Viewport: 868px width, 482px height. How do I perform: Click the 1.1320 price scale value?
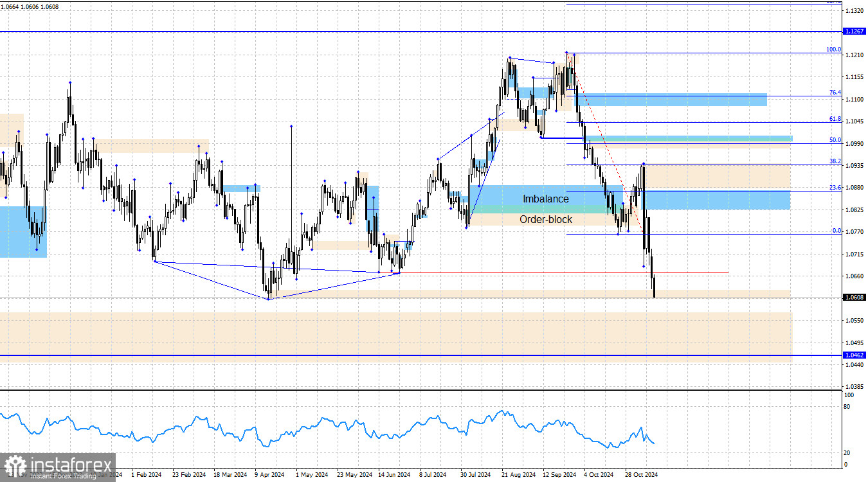pyautogui.click(x=855, y=12)
